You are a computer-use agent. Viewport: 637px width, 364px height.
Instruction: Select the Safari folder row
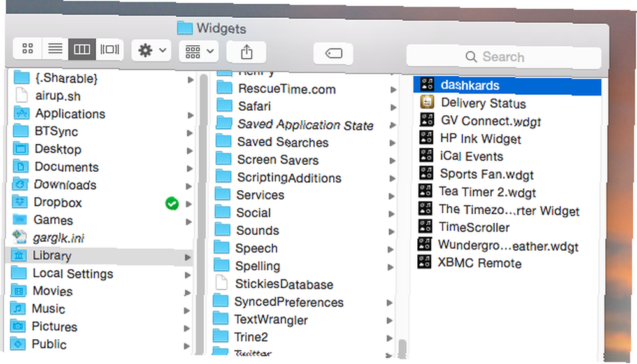(x=307, y=106)
